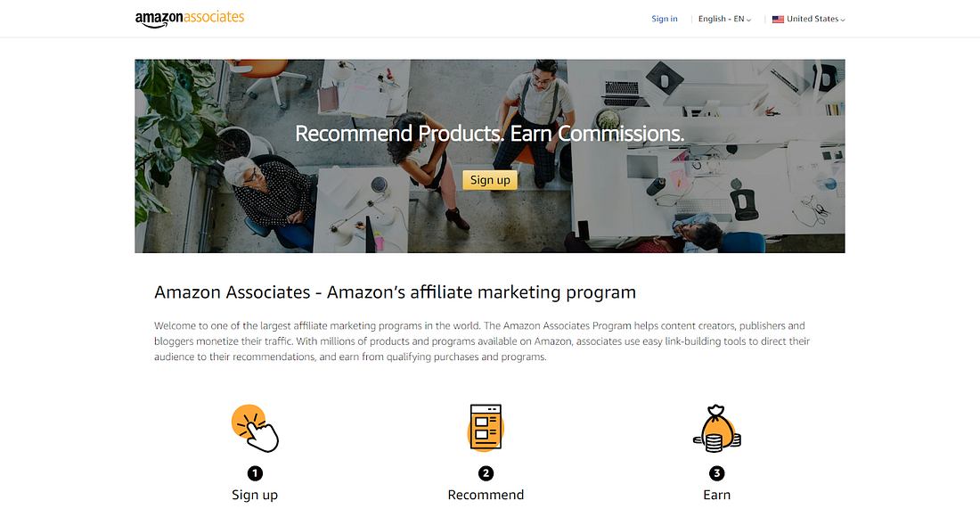The height and width of the screenshot is (509, 980).
Task: Click the Recommend step label
Action: click(x=486, y=495)
